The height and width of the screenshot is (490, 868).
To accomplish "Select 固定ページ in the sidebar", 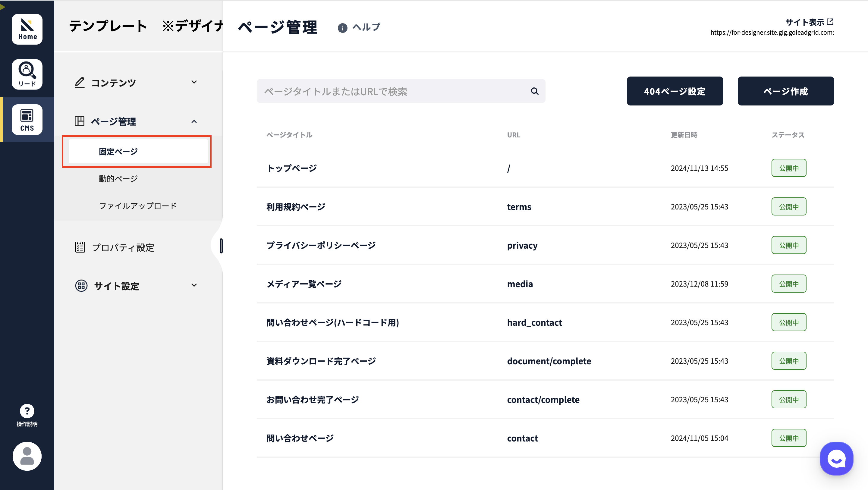I will [138, 152].
